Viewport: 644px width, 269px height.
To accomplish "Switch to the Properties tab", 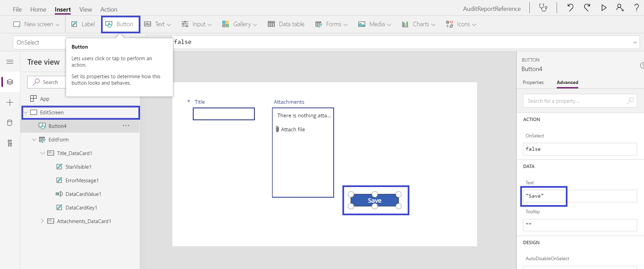I will point(533,82).
